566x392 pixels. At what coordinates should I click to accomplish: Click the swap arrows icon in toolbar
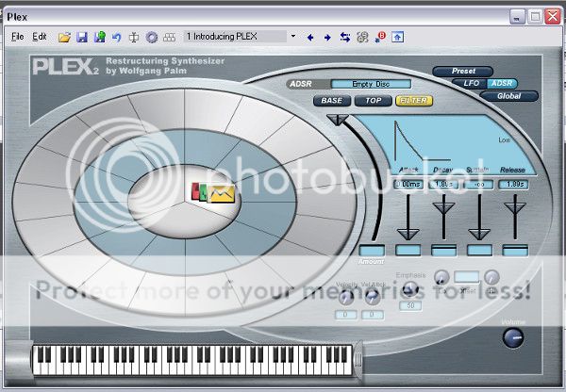[345, 37]
